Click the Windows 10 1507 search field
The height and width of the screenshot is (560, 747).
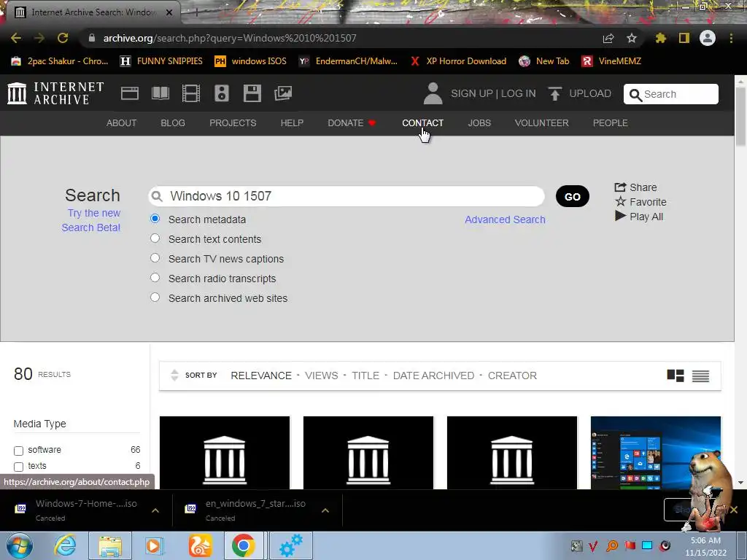347,196
